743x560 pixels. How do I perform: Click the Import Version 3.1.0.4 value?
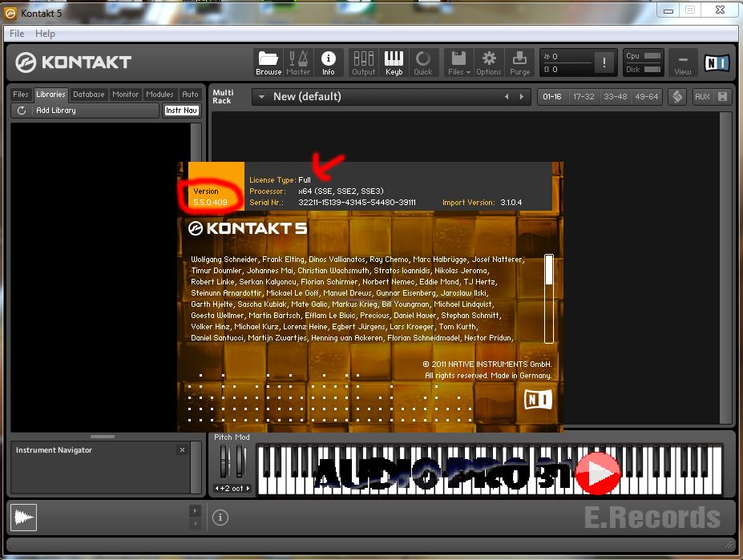[511, 203]
